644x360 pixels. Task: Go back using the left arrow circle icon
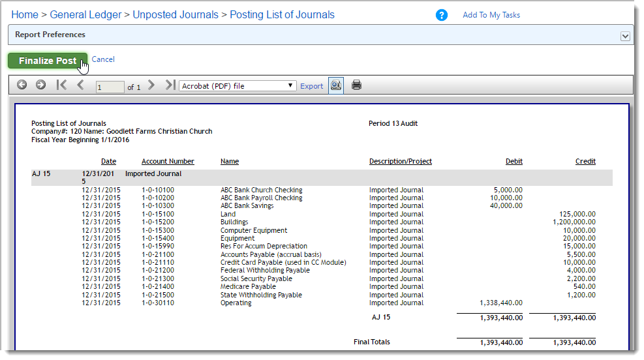point(22,85)
